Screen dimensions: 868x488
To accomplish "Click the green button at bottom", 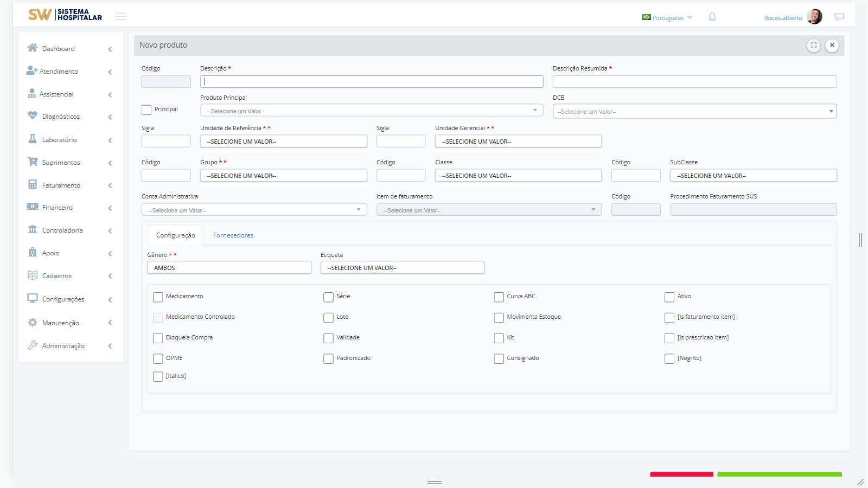I will (x=779, y=474).
